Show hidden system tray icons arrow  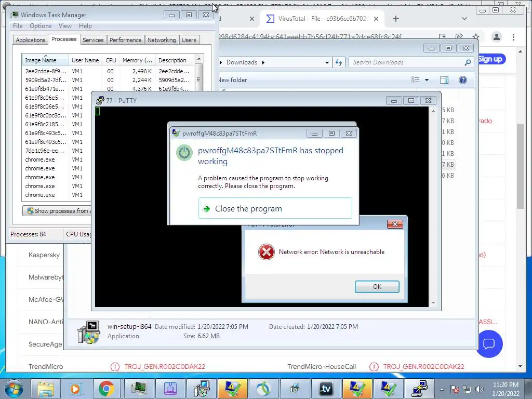pyautogui.click(x=442, y=389)
